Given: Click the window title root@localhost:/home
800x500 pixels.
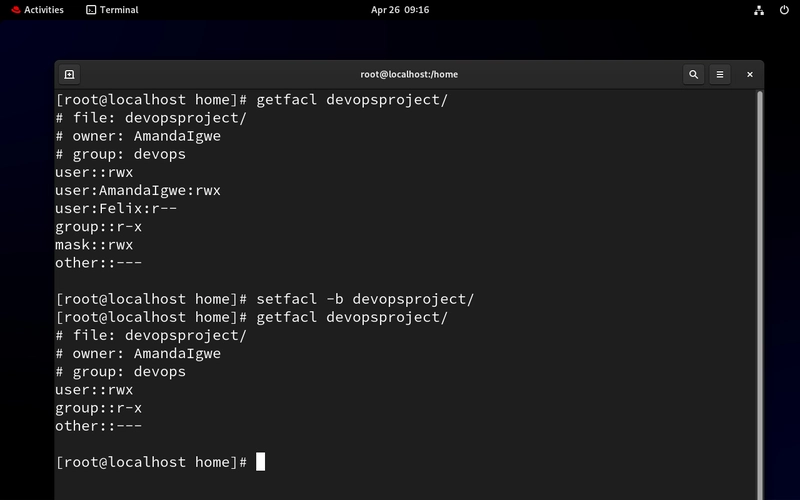Looking at the screenshot, I should pyautogui.click(x=409, y=74).
